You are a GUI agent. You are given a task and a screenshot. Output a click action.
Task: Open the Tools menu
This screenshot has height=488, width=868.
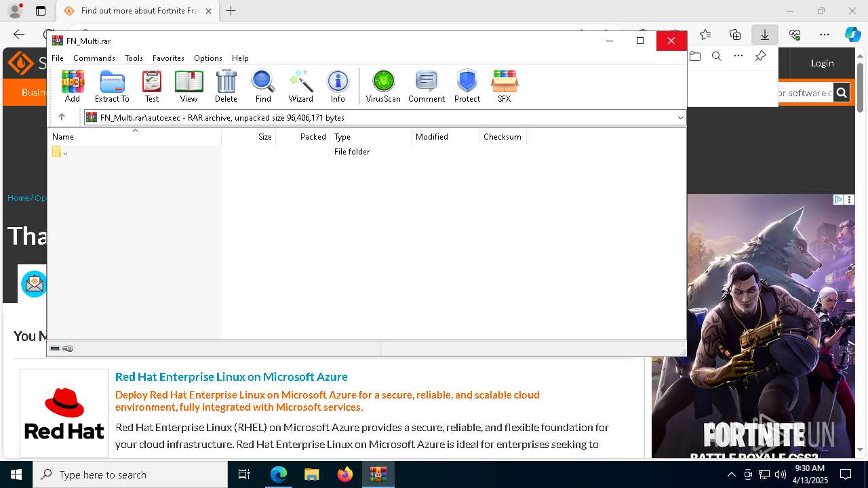pyautogui.click(x=134, y=58)
